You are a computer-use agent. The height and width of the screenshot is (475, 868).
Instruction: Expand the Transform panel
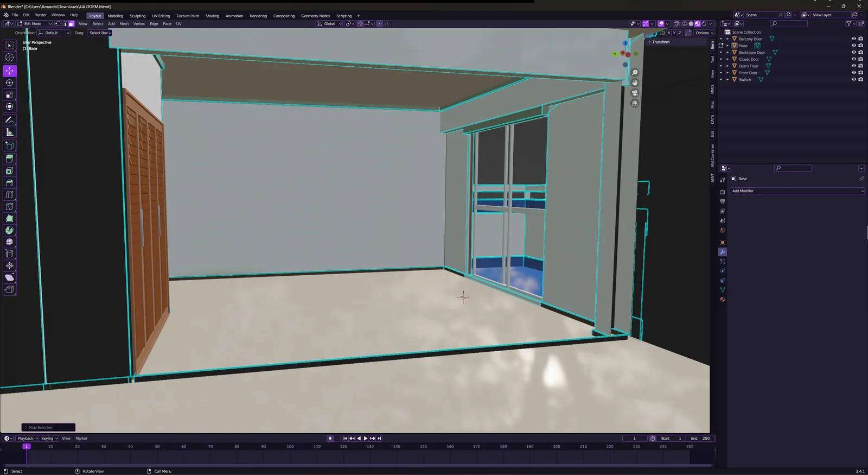click(x=660, y=42)
